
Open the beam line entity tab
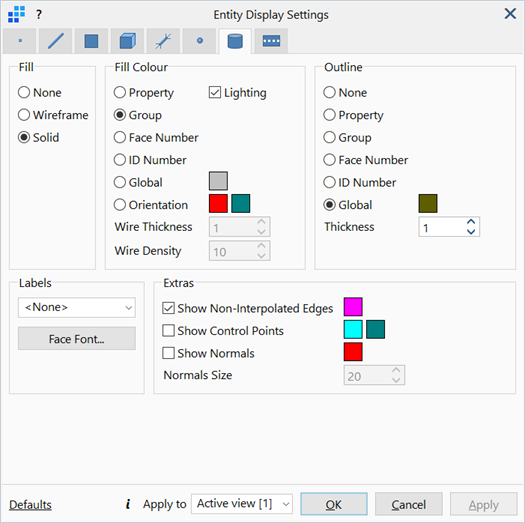coord(56,41)
